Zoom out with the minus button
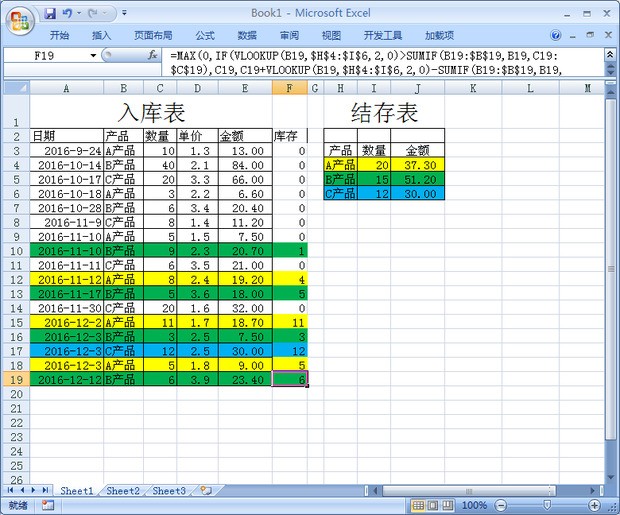This screenshot has height=515, width=620. pyautogui.click(x=501, y=505)
